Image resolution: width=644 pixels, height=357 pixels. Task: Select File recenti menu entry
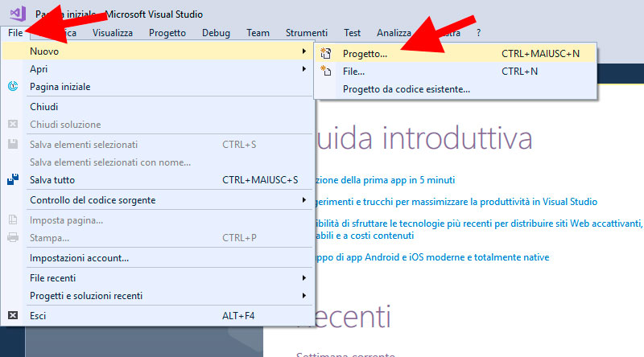(x=158, y=278)
